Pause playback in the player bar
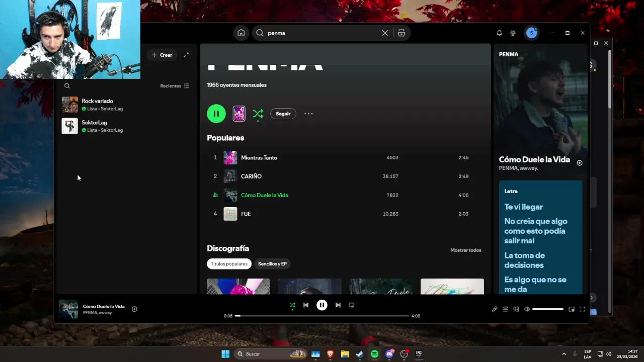The image size is (644, 362). [x=322, y=305]
